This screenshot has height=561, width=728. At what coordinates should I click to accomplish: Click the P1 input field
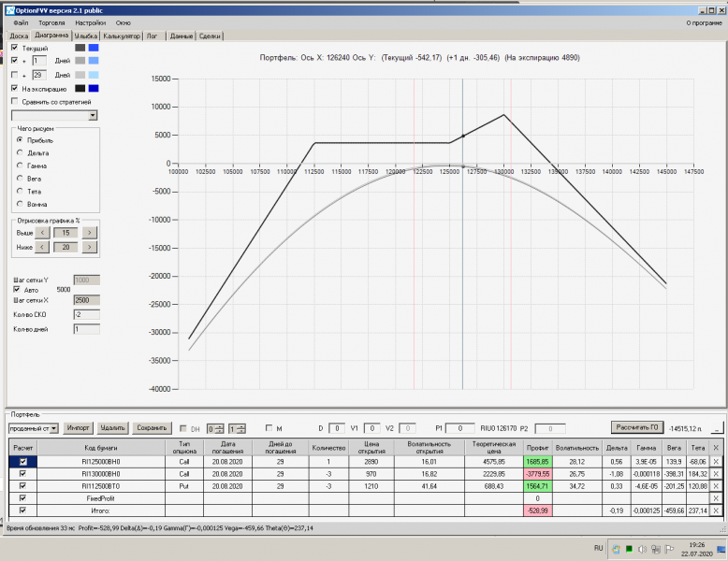click(x=460, y=428)
